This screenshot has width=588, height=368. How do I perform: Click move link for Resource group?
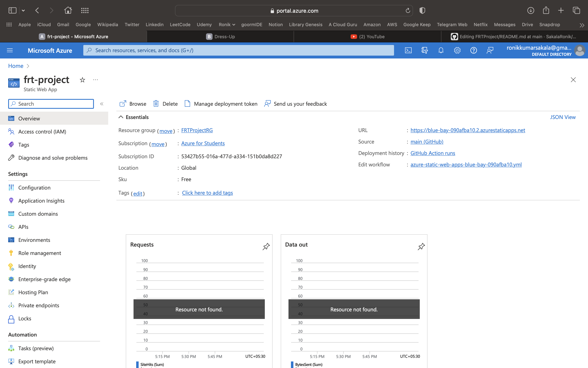[166, 131]
